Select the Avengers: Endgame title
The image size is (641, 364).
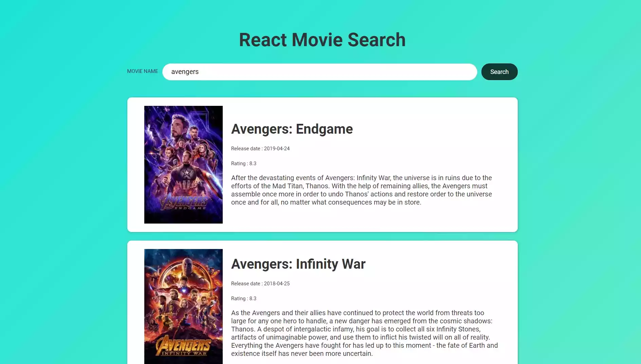point(292,129)
